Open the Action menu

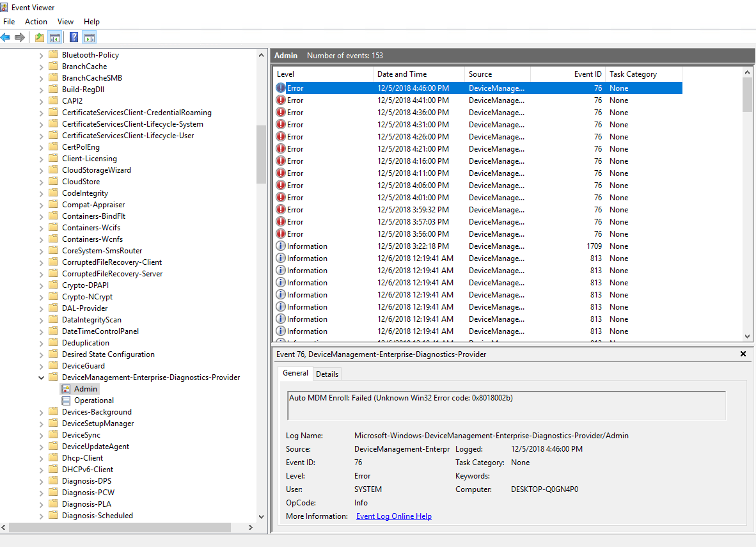click(x=36, y=21)
